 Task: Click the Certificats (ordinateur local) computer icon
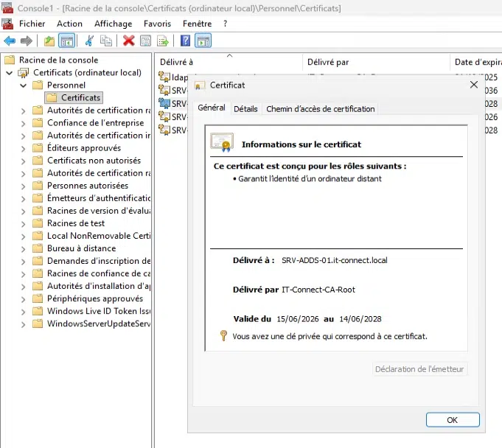click(x=24, y=73)
